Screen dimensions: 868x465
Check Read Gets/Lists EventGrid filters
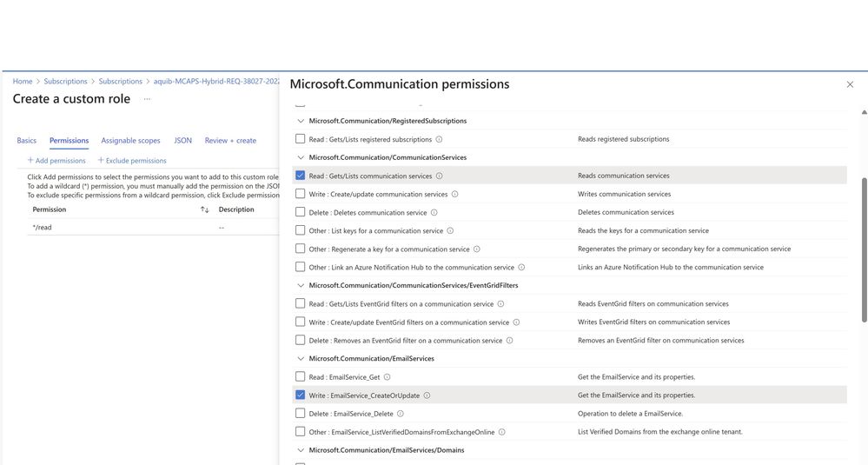[x=300, y=303]
